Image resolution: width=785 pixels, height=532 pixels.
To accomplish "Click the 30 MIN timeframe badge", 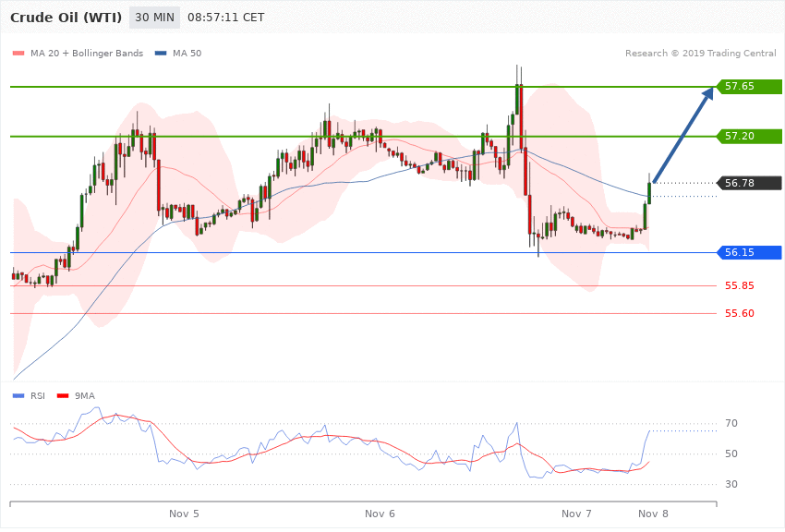I will [154, 18].
